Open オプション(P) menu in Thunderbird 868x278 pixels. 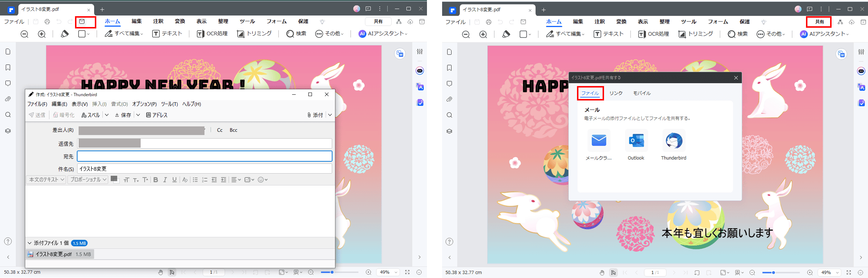pos(144,104)
